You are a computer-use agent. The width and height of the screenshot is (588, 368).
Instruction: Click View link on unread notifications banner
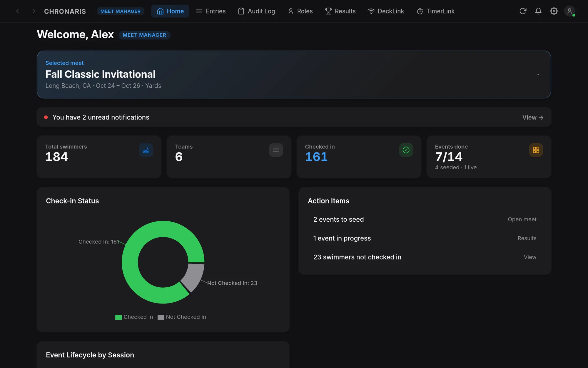pos(533,117)
